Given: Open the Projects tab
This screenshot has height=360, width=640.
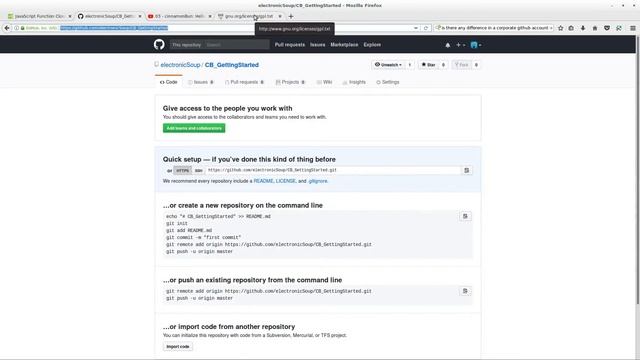Looking at the screenshot, I should point(290,82).
